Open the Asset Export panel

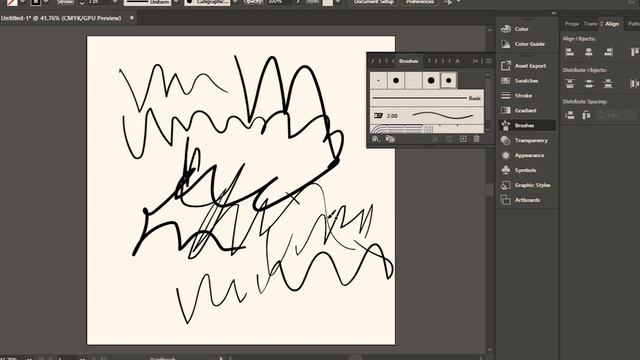(527, 66)
